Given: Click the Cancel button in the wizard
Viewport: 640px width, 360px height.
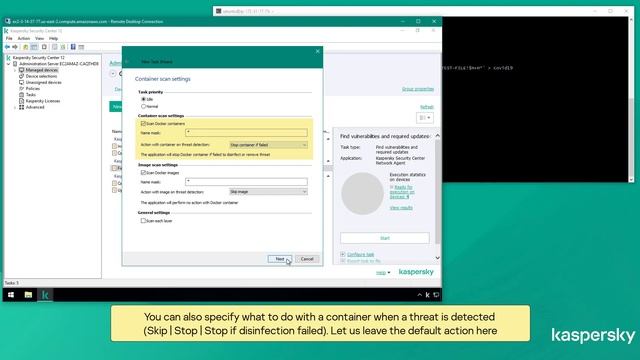Looking at the screenshot, I should tap(307, 259).
